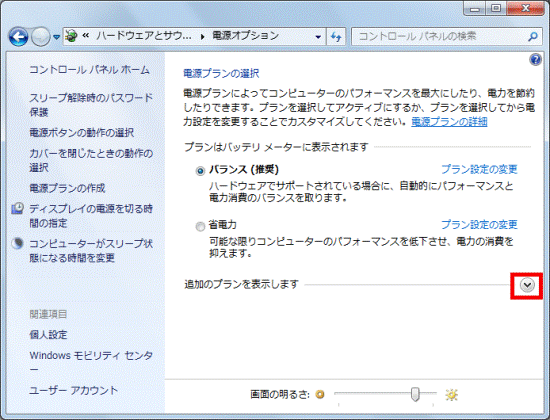
Task: Minimize the 電源オプション window
Action: 475,8
